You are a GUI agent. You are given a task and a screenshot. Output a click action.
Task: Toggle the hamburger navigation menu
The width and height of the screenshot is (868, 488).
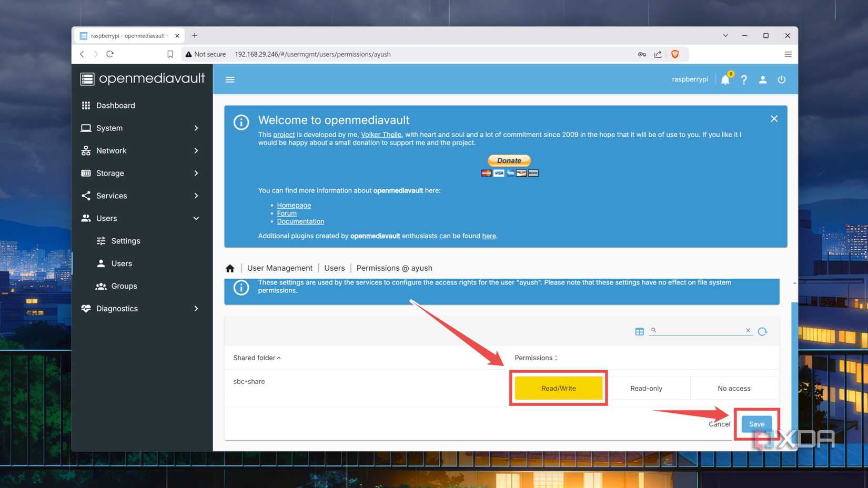coord(230,79)
